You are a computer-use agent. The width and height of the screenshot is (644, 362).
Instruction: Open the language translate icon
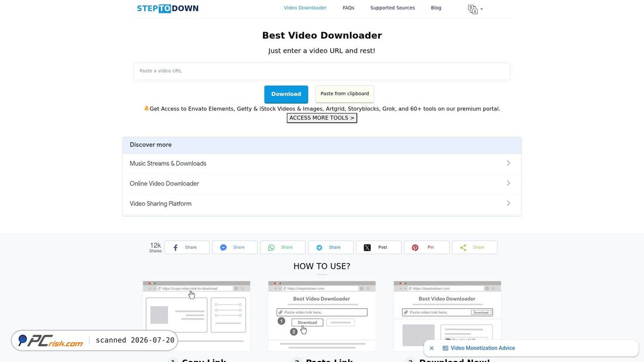(472, 9)
